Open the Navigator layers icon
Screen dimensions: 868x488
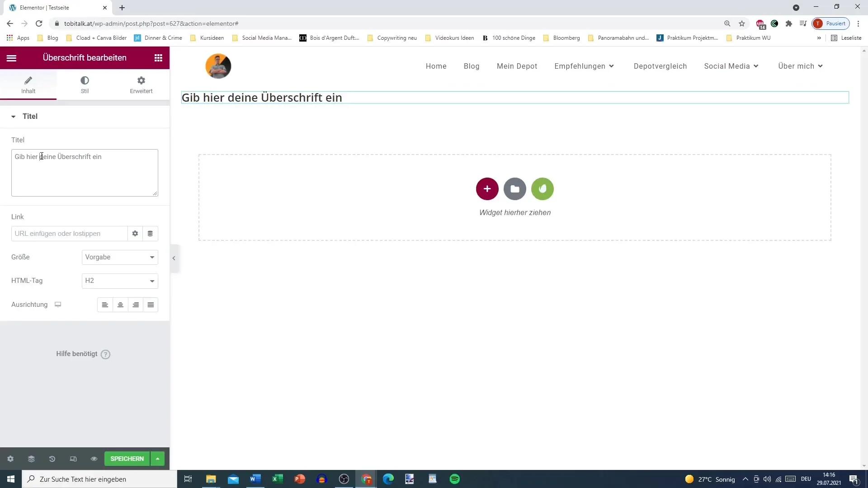click(x=31, y=459)
